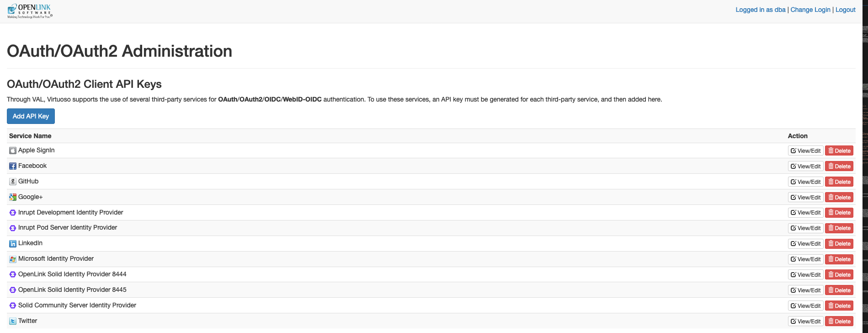
Task: Click the Google+ service icon
Action: 13,197
